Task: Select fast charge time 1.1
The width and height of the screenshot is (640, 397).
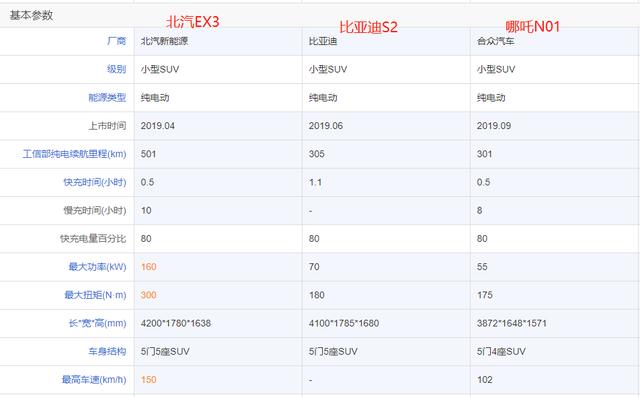Action: coord(315,182)
